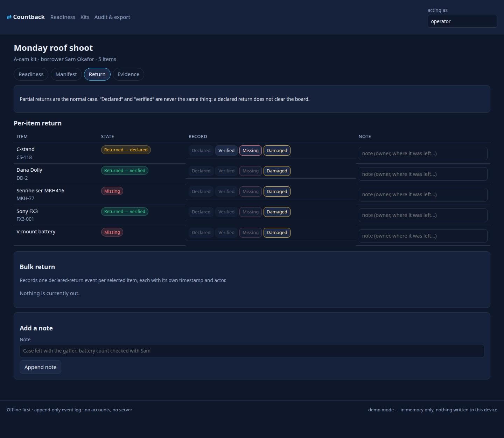Click Verified in V-mount battery row
This screenshot has height=438, width=504.
[226, 233]
